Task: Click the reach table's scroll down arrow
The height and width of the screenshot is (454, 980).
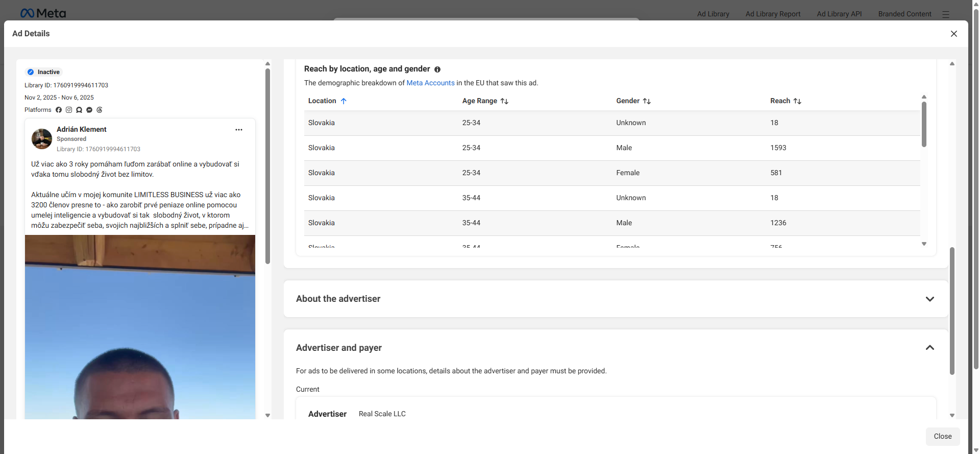Action: 924,244
